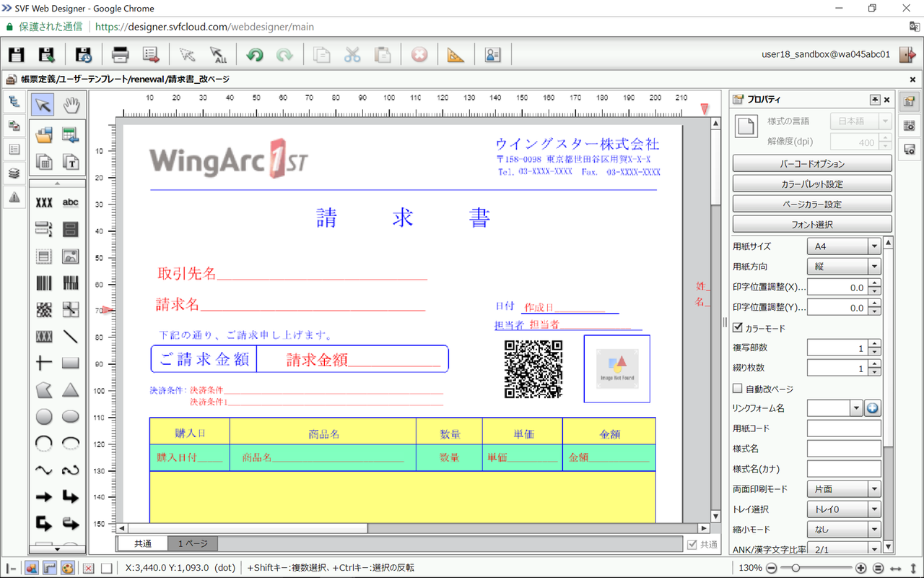This screenshot has width=924, height=578.
Task: Toggle the color palette button in status bar
Action: point(68,568)
